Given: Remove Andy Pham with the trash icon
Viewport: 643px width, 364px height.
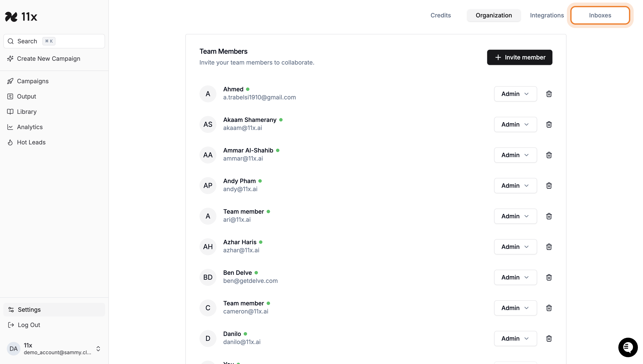Looking at the screenshot, I should [x=549, y=185].
